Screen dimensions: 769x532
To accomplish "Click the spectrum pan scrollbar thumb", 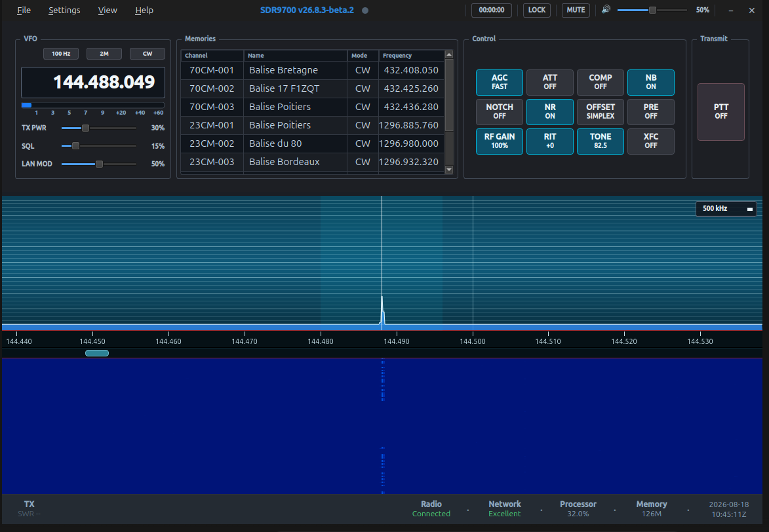I will coord(97,353).
